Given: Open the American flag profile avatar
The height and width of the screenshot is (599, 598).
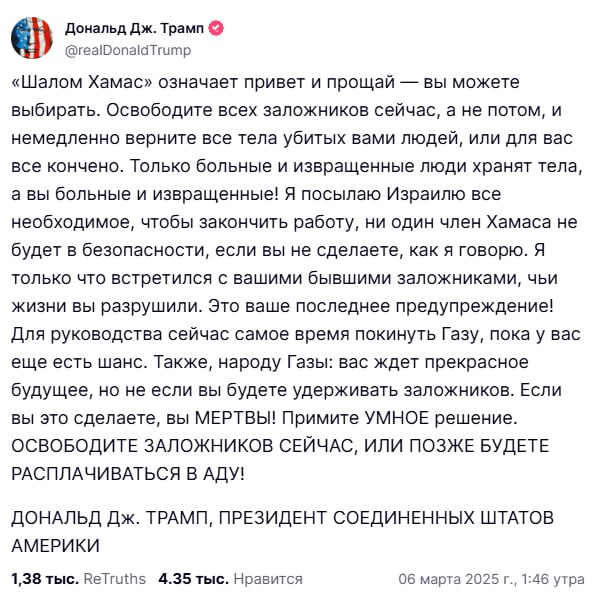Looking at the screenshot, I should tap(32, 38).
